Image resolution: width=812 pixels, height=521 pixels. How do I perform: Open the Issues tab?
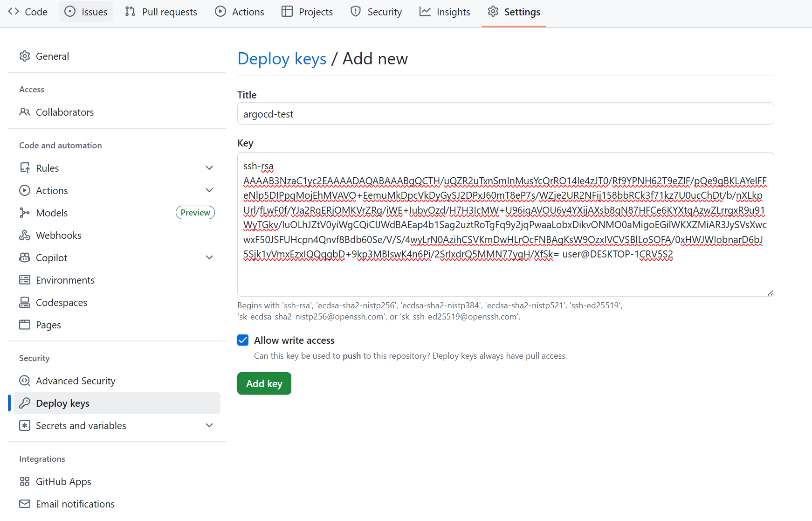click(x=86, y=12)
